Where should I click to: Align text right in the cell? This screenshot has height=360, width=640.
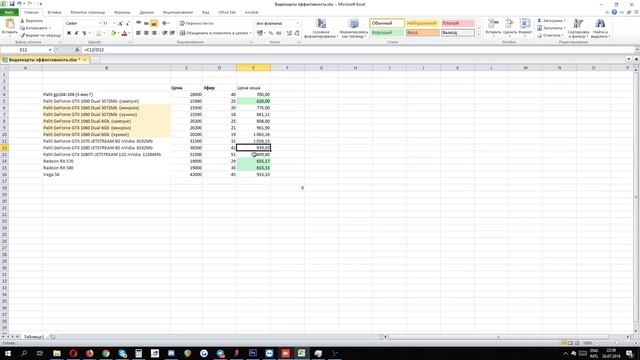(x=154, y=33)
